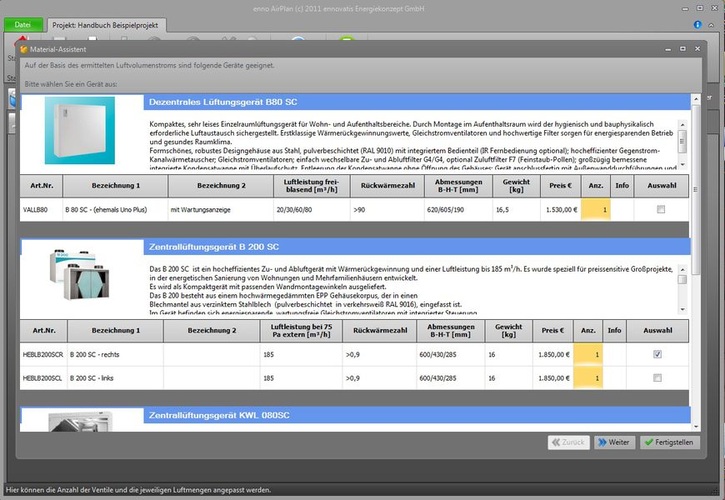Select 20/30/60/80 airflow cell
This screenshot has width=725, height=500.
tap(312, 210)
